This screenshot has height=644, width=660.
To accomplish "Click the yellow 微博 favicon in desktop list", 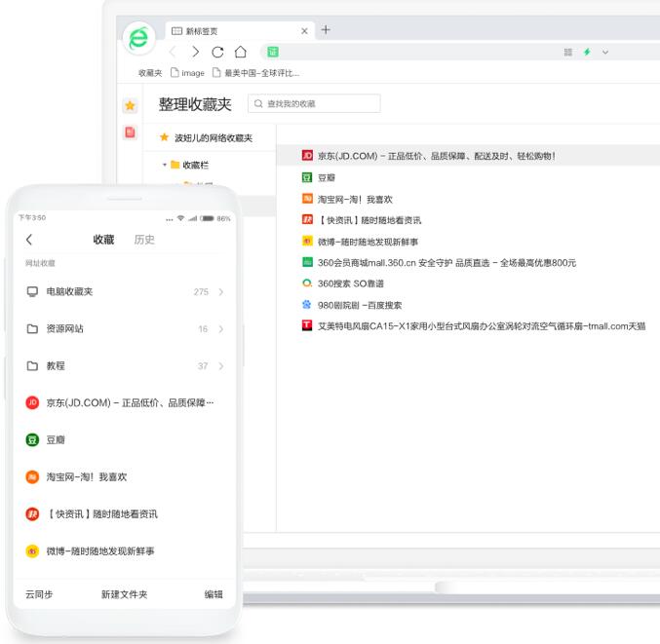I will 307,241.
